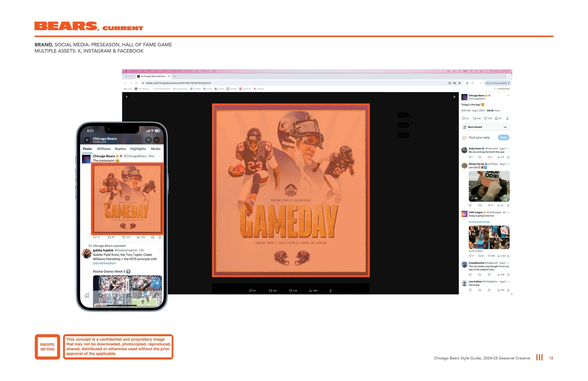Click the Grammarly extension icon in Chrome
The height and width of the screenshot is (381, 588).
pos(467,83)
